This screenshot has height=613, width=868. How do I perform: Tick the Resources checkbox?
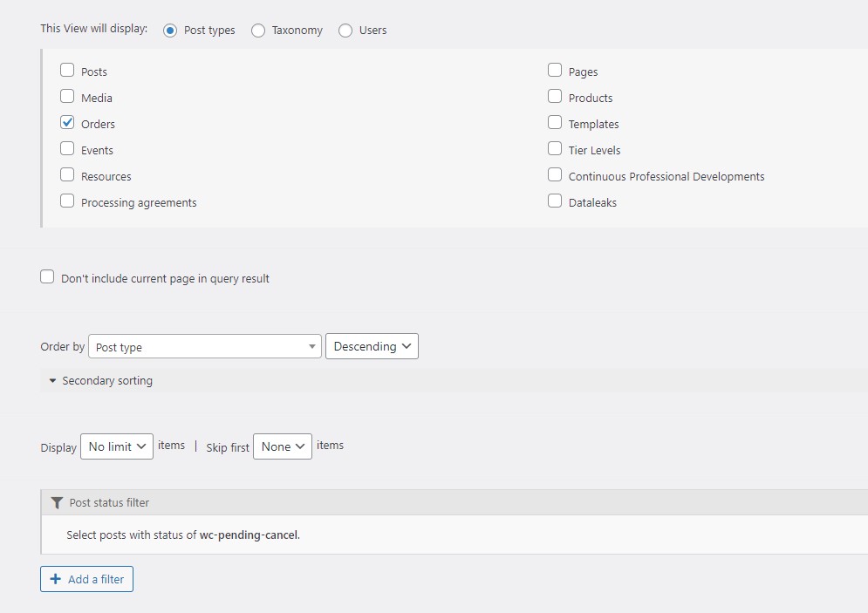67,174
